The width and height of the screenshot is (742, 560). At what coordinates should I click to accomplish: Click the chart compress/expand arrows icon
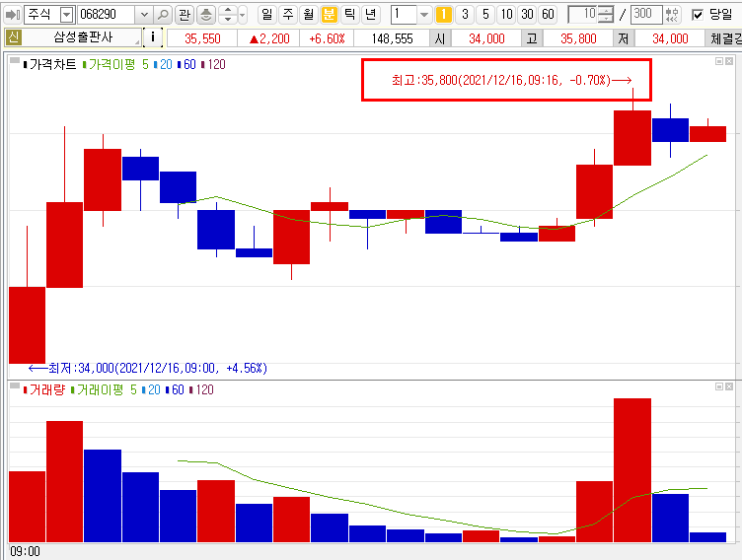[x=672, y=15]
